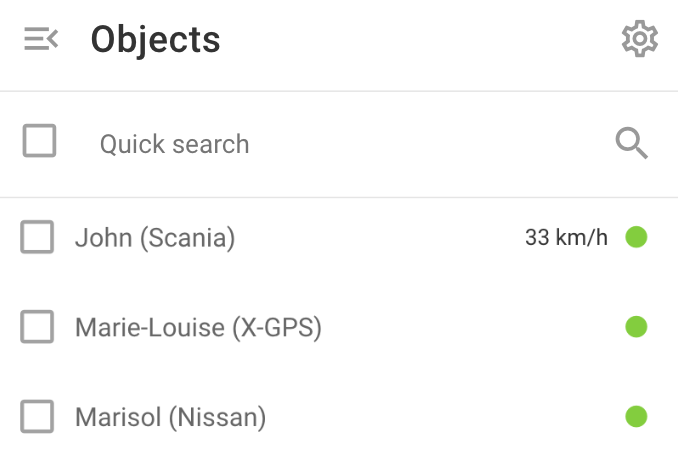Click empty space in Marie-Louise row before dot

coord(471,327)
